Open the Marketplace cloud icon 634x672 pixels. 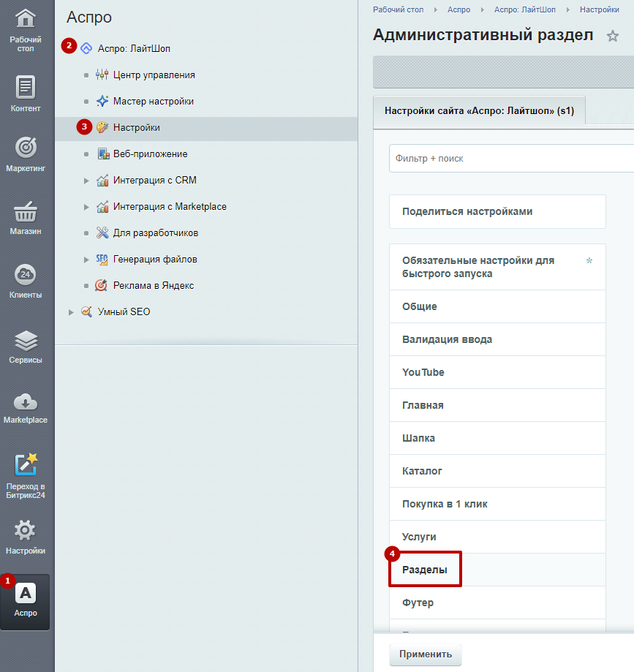click(x=26, y=402)
